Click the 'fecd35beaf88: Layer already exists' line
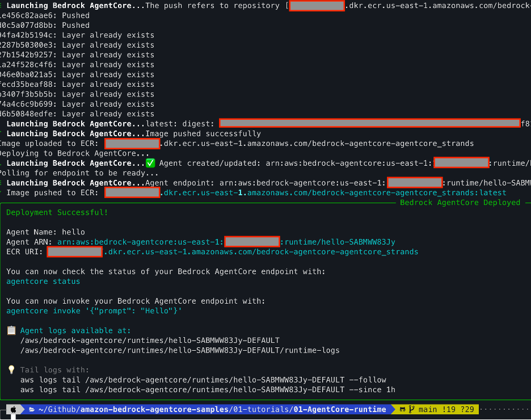The image size is (531, 420). [x=77, y=85]
